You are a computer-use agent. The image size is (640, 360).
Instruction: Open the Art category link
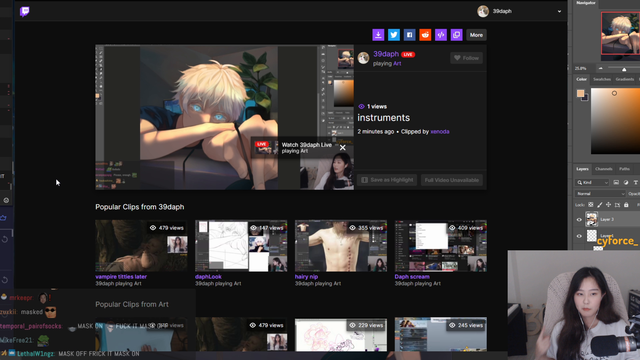(397, 64)
